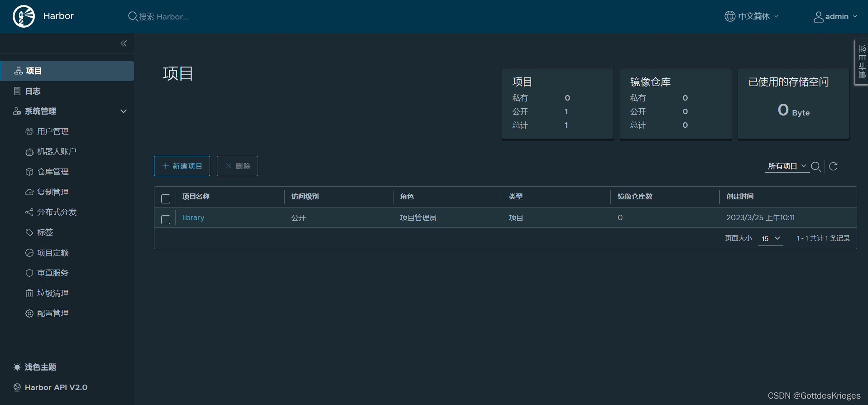Screen dimensions: 868x405
Task: Go to 配置管理 page
Action: [53, 313]
